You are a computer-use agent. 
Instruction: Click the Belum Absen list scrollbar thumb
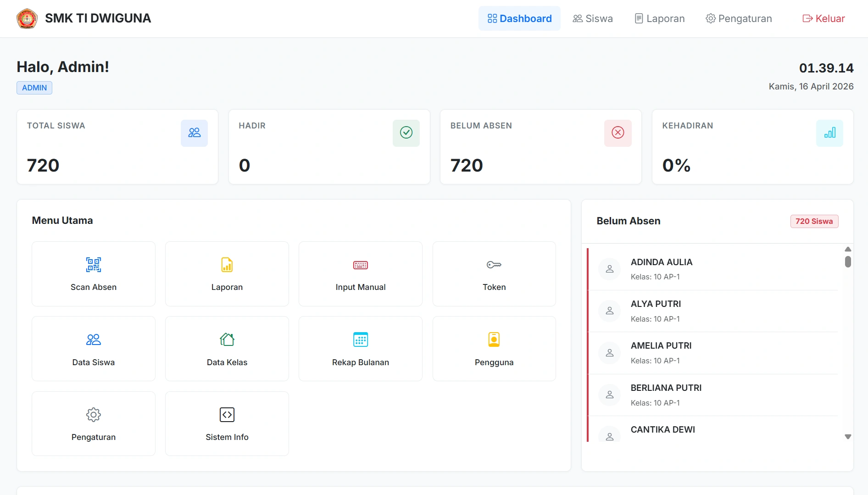848,261
